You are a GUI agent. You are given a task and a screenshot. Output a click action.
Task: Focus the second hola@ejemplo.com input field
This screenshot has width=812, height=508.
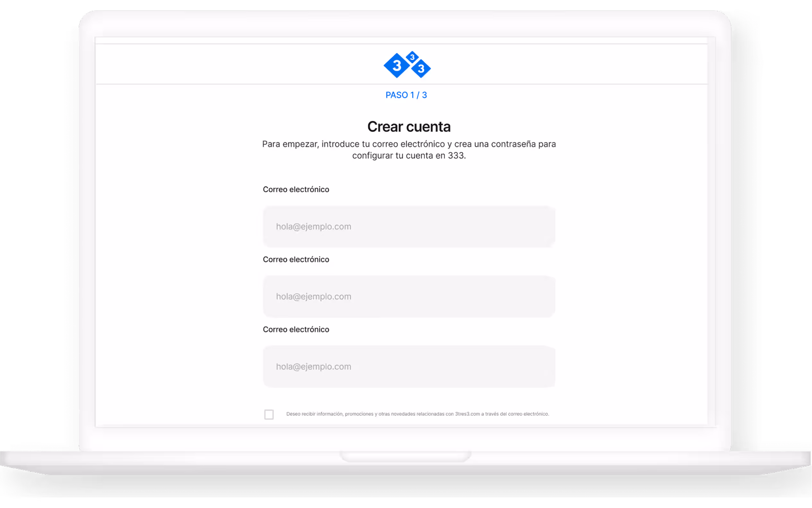click(x=409, y=297)
